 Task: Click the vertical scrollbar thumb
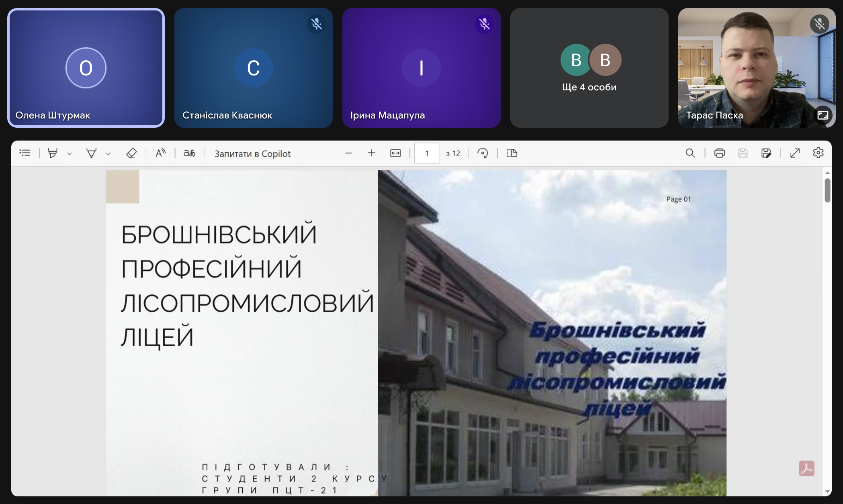coord(827,190)
